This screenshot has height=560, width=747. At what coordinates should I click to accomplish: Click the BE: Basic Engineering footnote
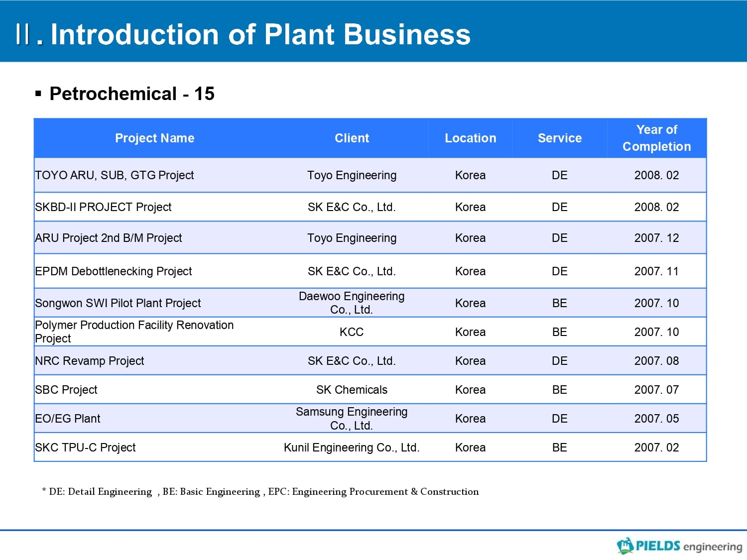pos(211,492)
